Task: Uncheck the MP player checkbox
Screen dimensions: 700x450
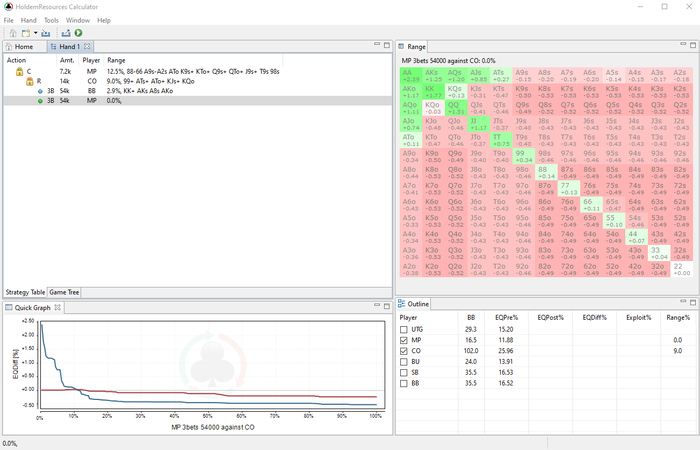Action: point(404,340)
